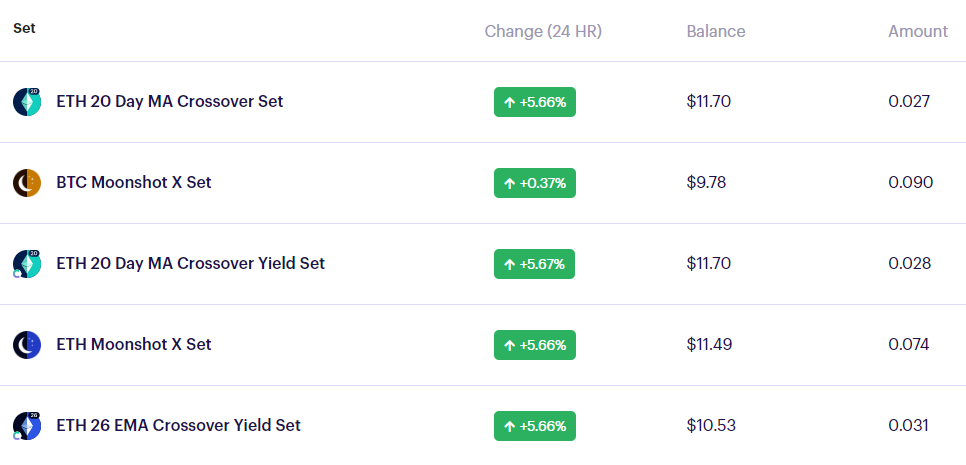Image resolution: width=966 pixels, height=465 pixels.
Task: Click the +5.67% change badge
Action: click(x=535, y=264)
